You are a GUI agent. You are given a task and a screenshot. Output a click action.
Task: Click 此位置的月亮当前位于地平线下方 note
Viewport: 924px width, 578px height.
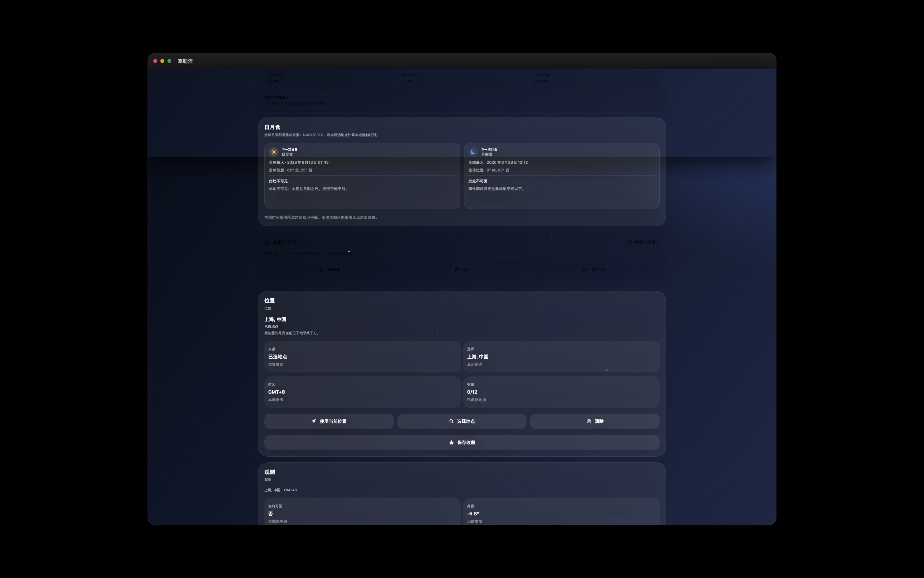[x=292, y=333]
